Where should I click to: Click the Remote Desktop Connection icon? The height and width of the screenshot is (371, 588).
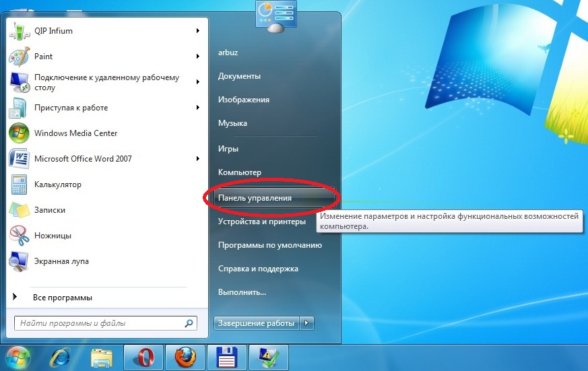[19, 82]
